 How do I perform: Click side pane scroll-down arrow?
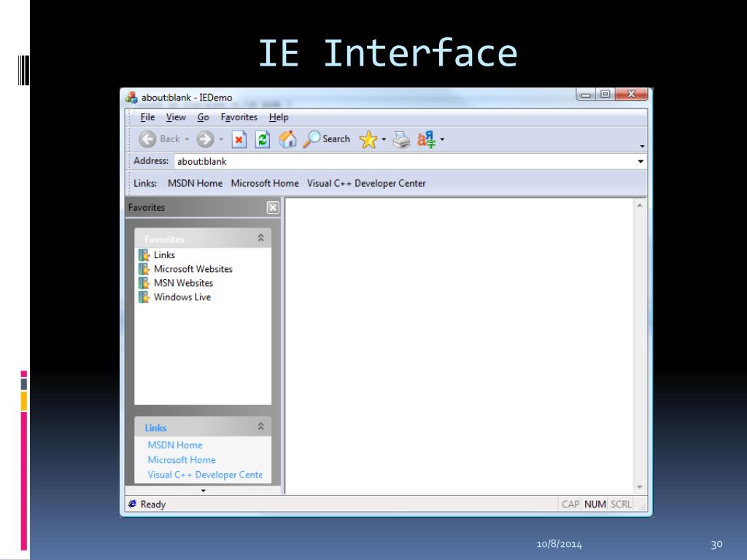click(204, 491)
